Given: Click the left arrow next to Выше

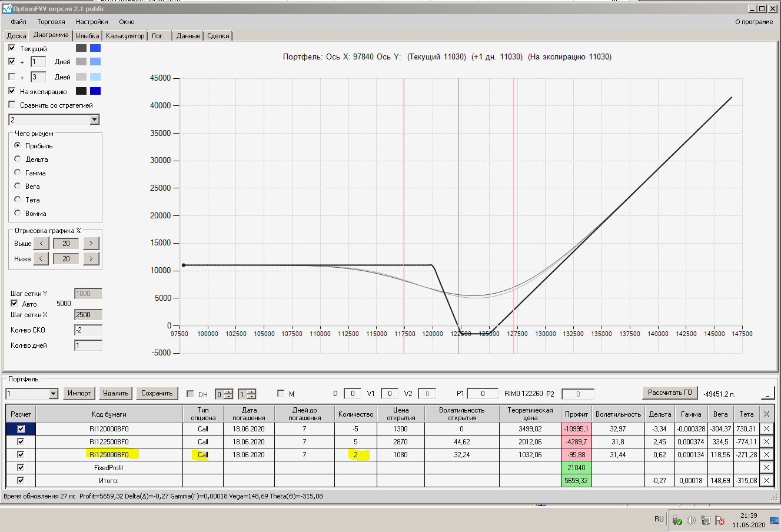Looking at the screenshot, I should (x=41, y=243).
